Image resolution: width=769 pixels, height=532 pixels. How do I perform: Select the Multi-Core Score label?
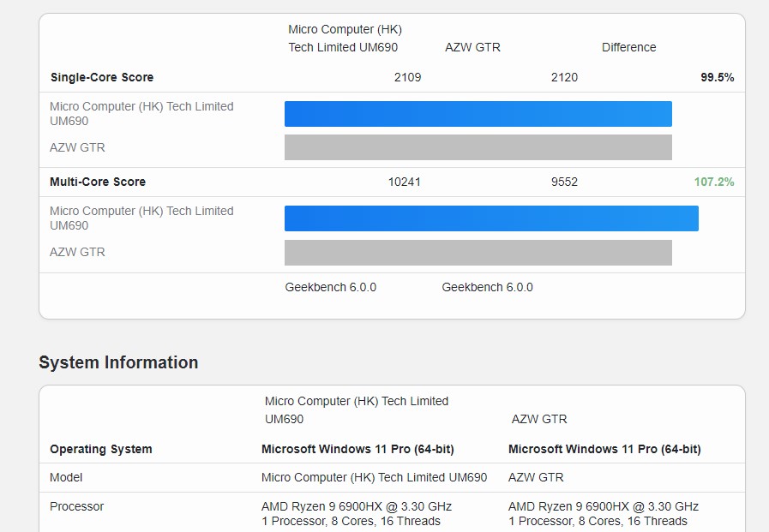tap(98, 182)
